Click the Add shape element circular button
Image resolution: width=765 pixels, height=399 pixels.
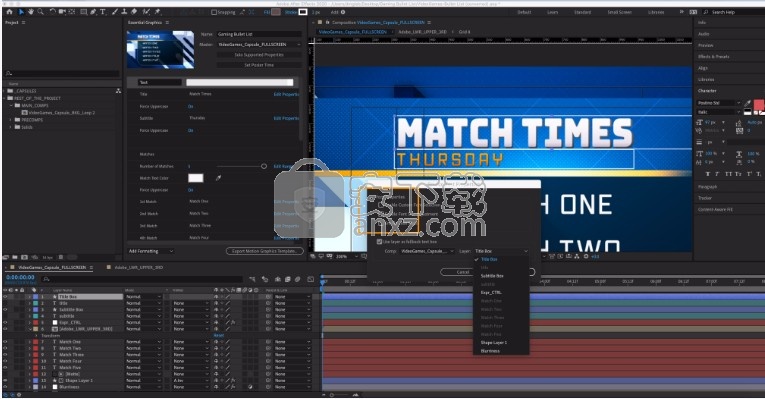coord(343,12)
